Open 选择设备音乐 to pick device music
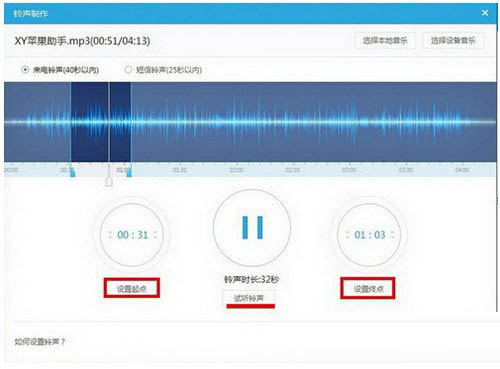 [453, 41]
